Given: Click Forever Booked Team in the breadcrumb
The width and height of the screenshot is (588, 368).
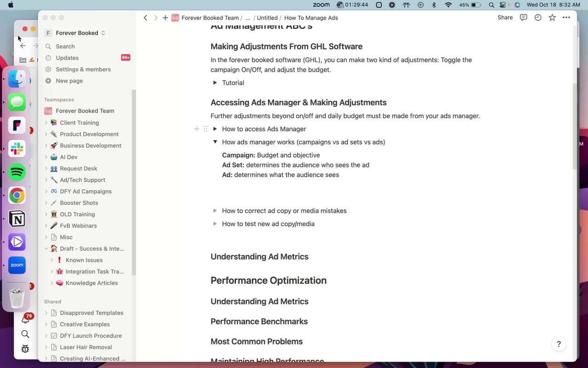Looking at the screenshot, I should (x=210, y=18).
